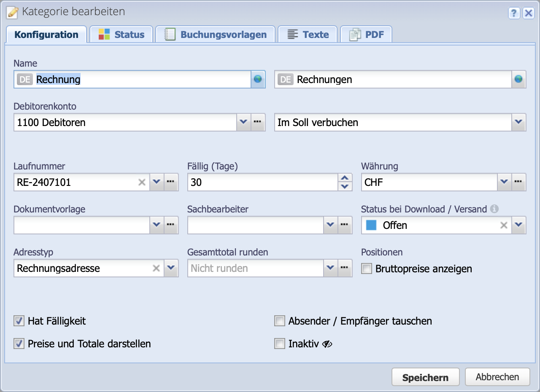Decrease Fällig (Tage) with down stepper arrow

point(345,186)
